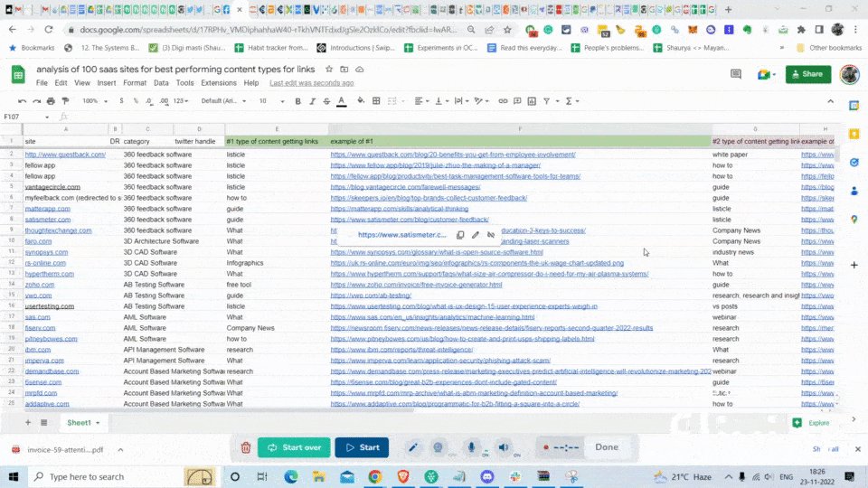
Task: Open horizontal align dropdown
Action: (x=420, y=101)
